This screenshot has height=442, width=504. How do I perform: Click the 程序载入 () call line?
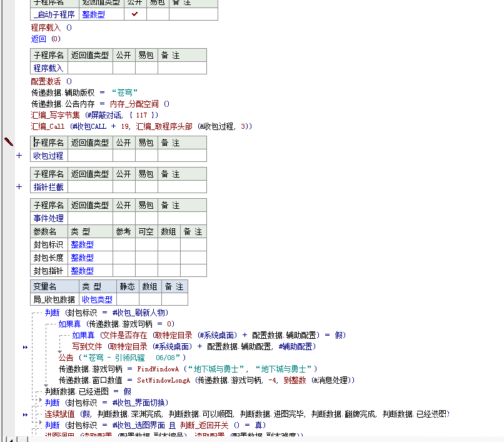(51, 28)
